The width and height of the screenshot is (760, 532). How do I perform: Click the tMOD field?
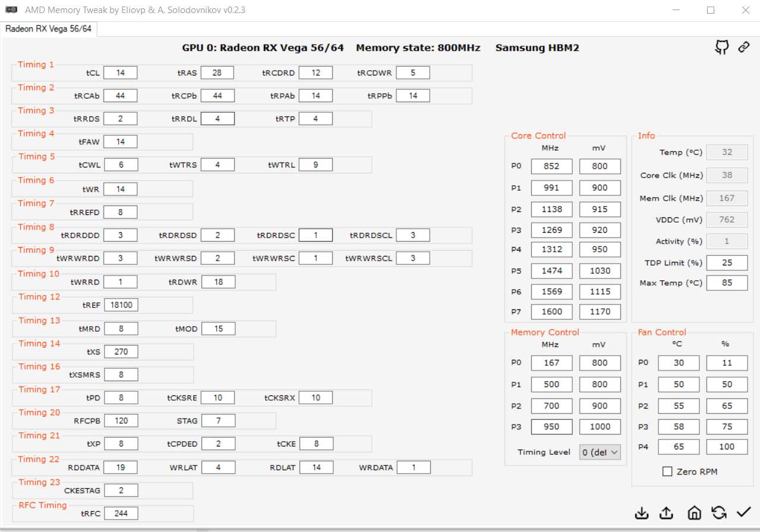219,328
